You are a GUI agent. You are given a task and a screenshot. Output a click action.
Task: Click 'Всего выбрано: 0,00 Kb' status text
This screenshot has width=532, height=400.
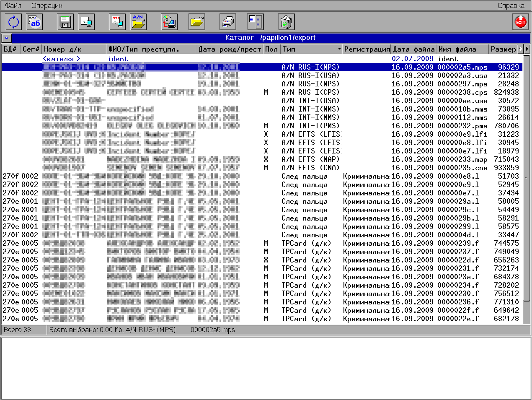85,330
